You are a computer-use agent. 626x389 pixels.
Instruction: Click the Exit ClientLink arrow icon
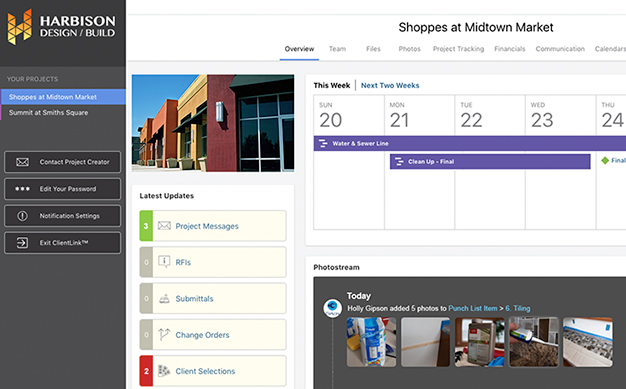pyautogui.click(x=22, y=243)
